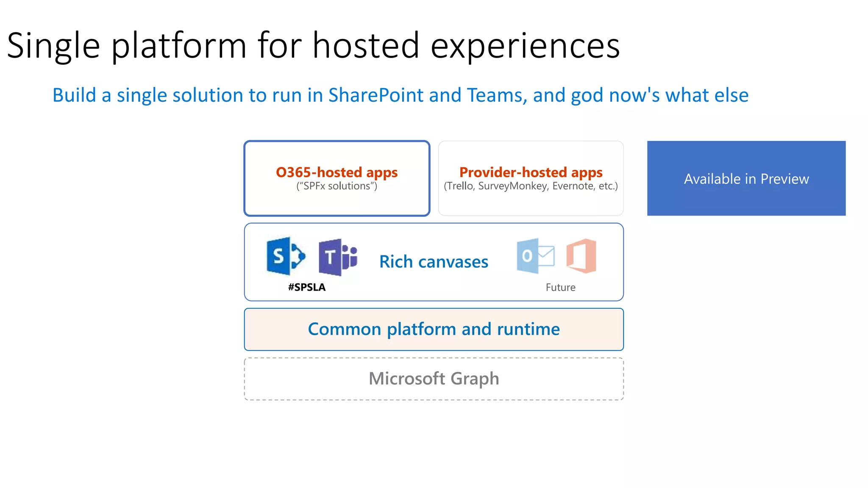Click the Rich canvases label
The width and height of the screenshot is (868, 488).
click(434, 262)
